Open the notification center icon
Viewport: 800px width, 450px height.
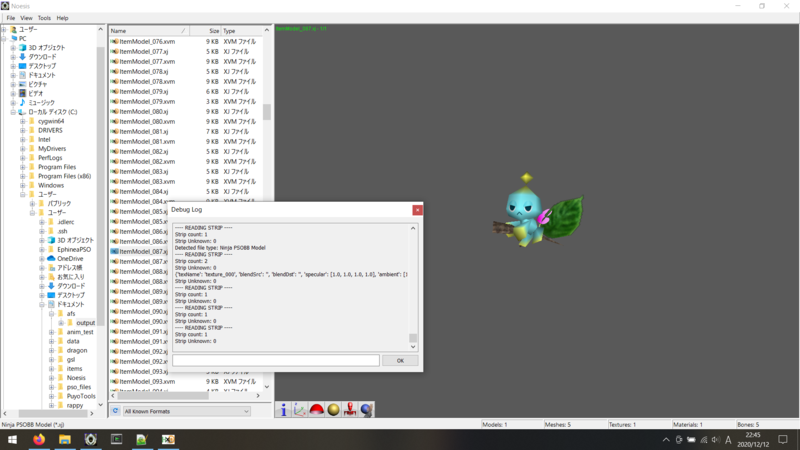pos(783,439)
